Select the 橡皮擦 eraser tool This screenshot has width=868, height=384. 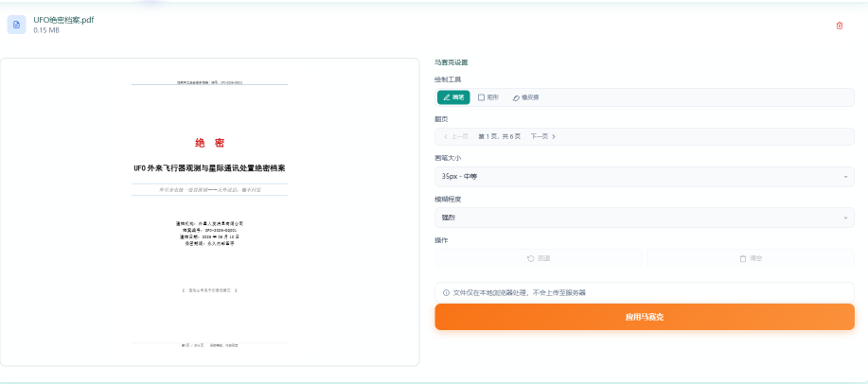point(526,97)
